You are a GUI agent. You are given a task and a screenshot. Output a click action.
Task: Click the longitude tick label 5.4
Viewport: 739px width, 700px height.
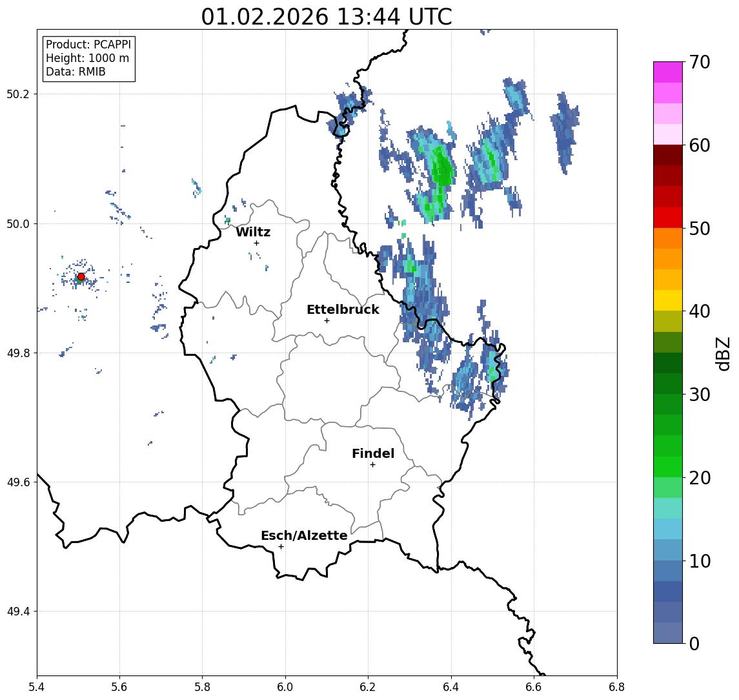(x=37, y=687)
